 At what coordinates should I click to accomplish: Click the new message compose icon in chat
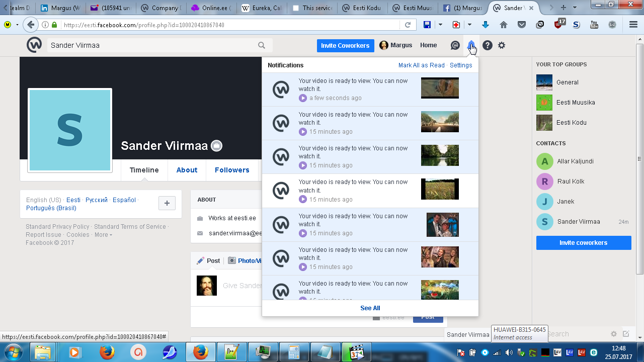pyautogui.click(x=626, y=334)
